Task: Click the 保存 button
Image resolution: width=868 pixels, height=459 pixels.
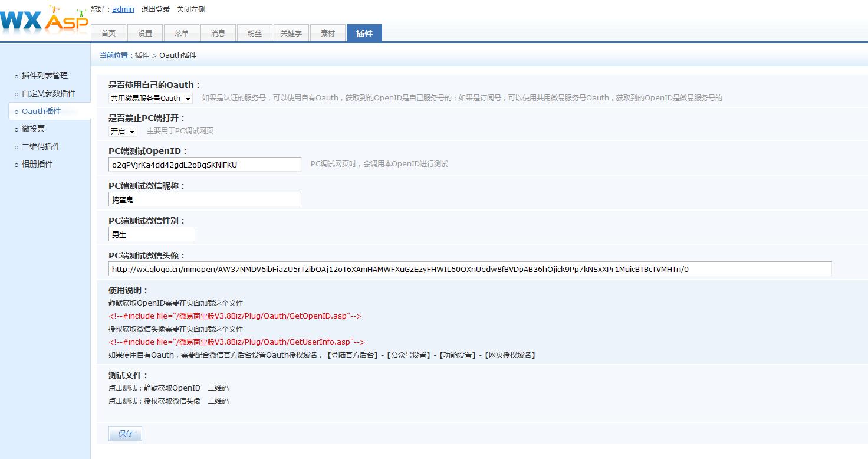Action: 126,434
